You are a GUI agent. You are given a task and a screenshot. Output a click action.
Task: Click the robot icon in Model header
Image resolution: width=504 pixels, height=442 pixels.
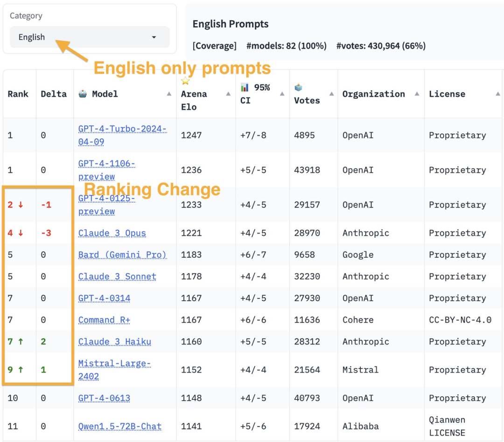[83, 94]
